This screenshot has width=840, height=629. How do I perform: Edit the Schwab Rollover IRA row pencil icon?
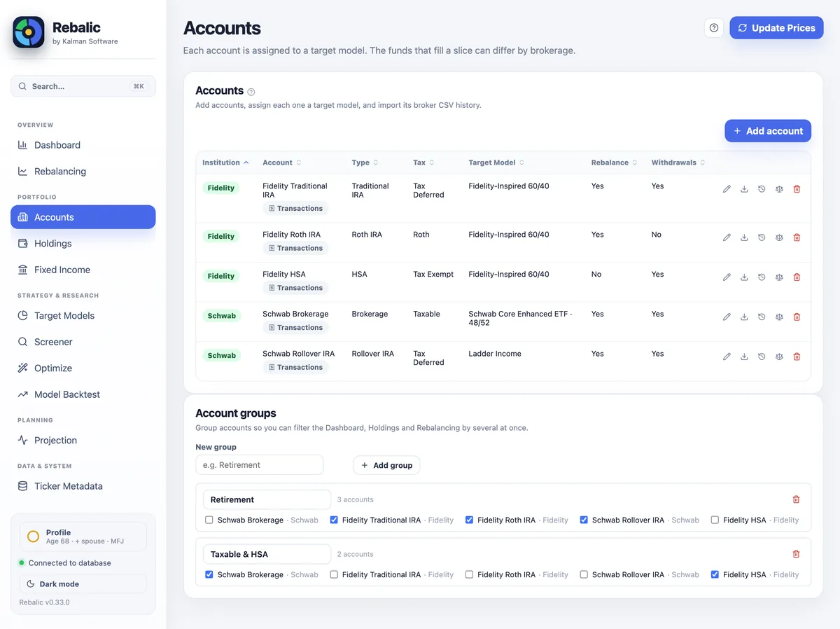pyautogui.click(x=727, y=357)
